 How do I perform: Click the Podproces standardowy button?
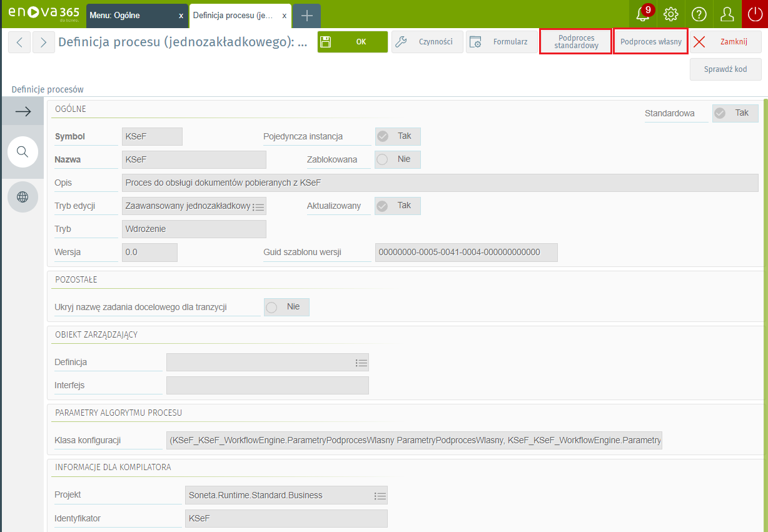pos(575,42)
